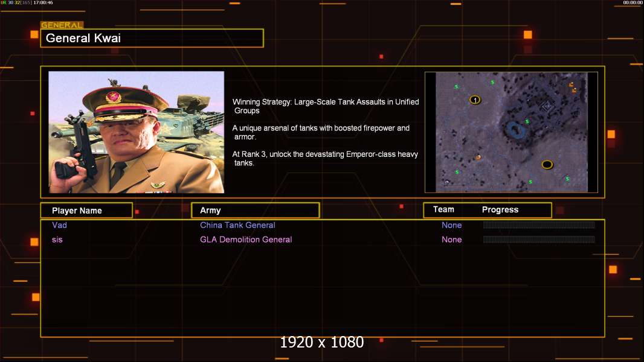Select player name sis
Screen dimensions: 644x362
coord(57,240)
